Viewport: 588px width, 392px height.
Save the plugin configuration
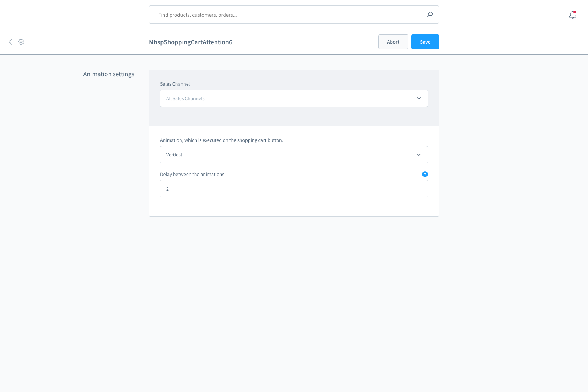pos(425,42)
